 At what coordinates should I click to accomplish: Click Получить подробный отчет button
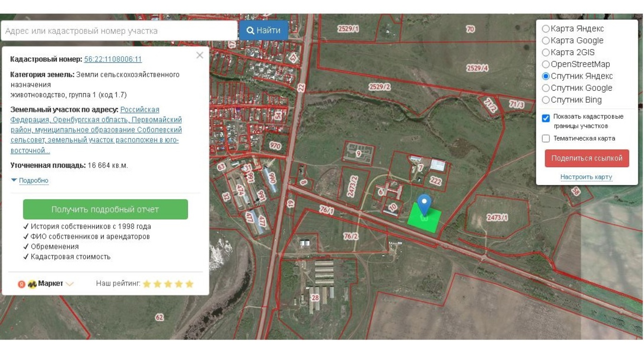pos(105,209)
